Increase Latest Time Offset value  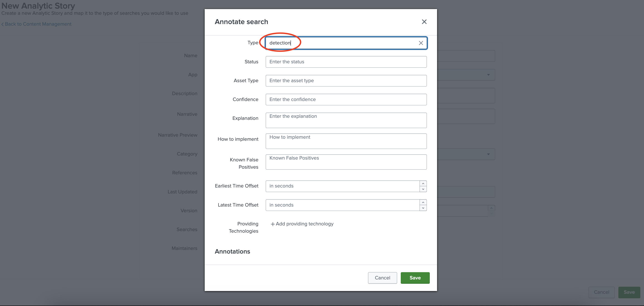click(423, 202)
